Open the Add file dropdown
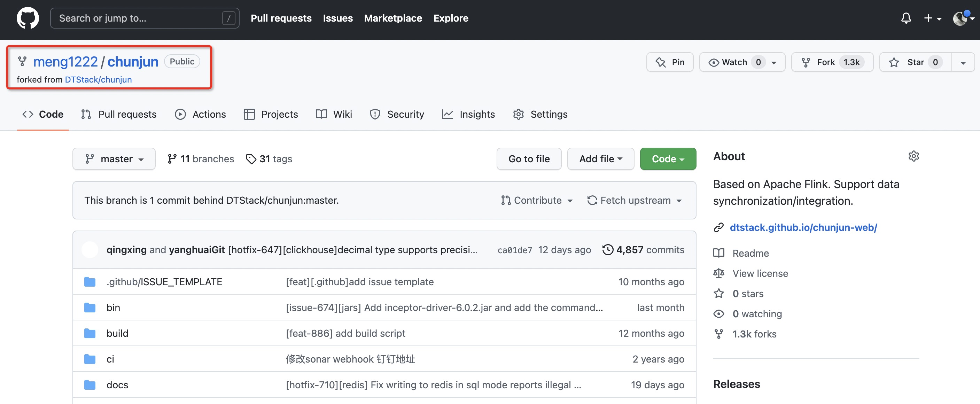Screen dimensions: 980x404 [x=600, y=159]
